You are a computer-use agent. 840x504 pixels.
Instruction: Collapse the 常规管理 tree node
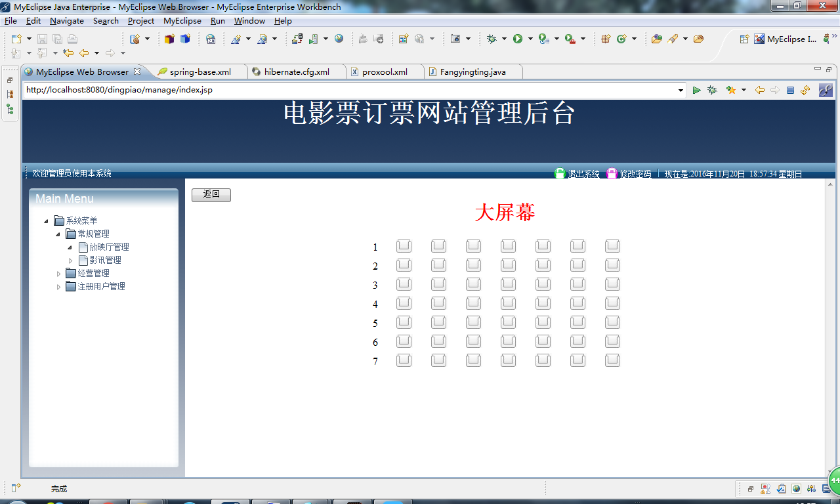point(58,234)
